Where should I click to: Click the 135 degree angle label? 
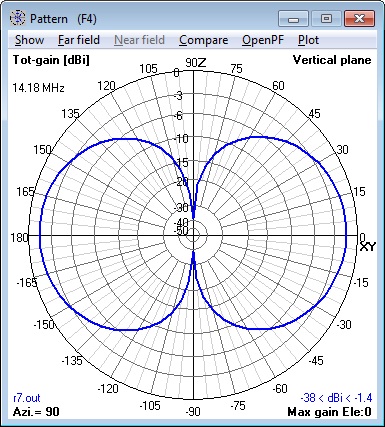tap(70, 114)
